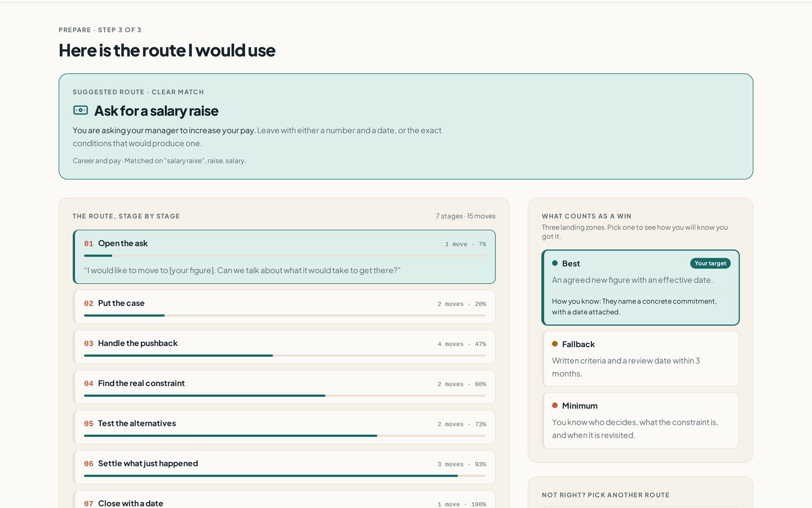The height and width of the screenshot is (508, 812).
Task: Click the Here is the route I would use title
Action: click(167, 50)
